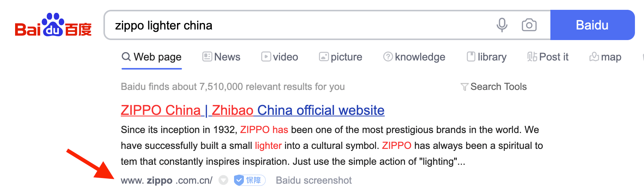Start voice search with the microphone icon

point(502,25)
